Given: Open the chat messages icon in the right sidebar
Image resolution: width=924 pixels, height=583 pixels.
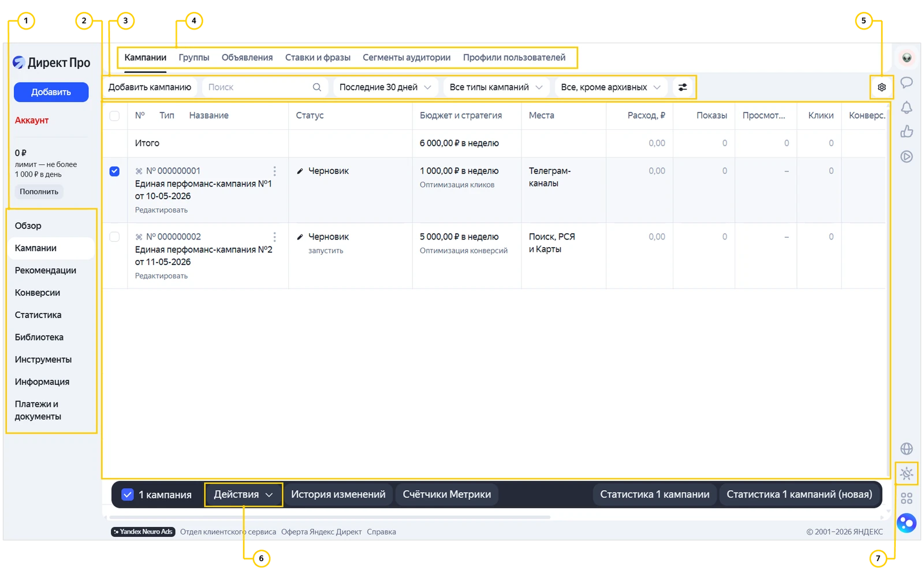Looking at the screenshot, I should click(x=907, y=83).
